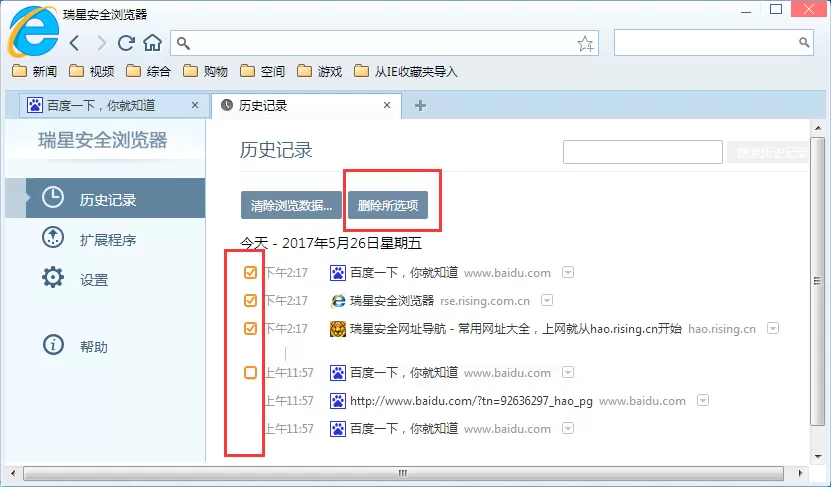The image size is (831, 487).
Task: Open the 下午2:17 百度一下，你就知道 link
Action: pyautogui.click(x=404, y=273)
